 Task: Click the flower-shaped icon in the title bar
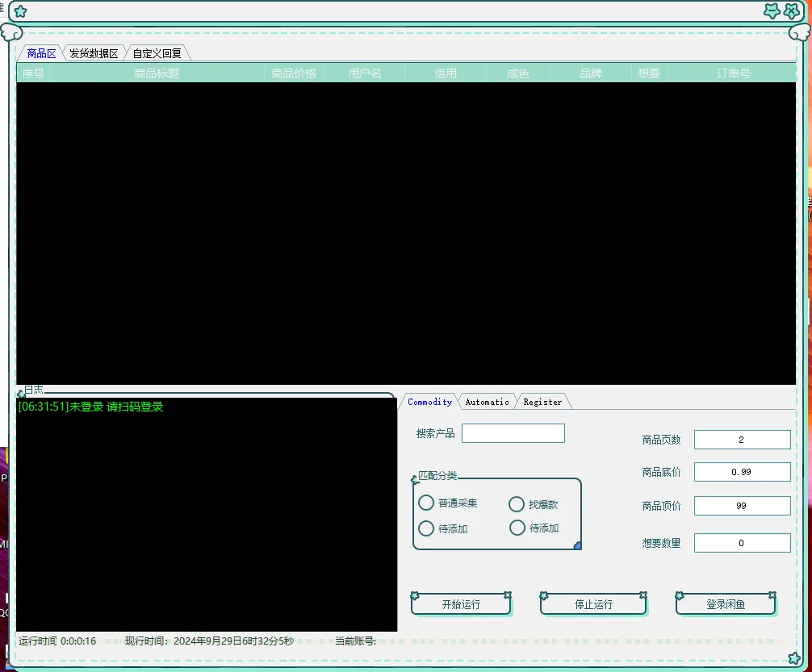pos(792,11)
